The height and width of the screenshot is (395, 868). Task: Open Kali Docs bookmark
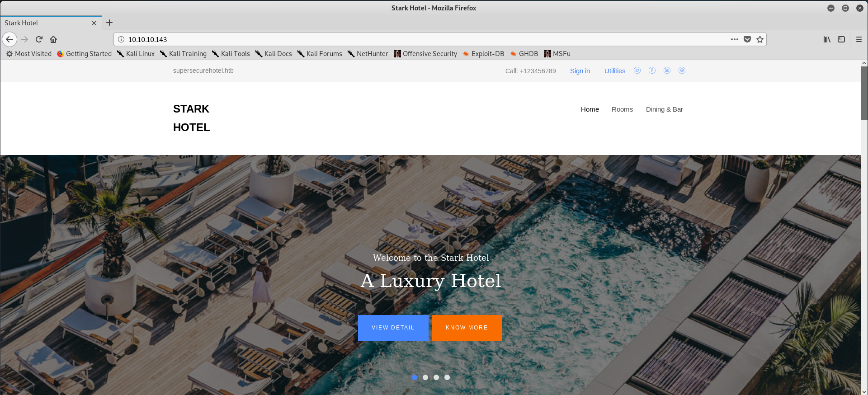click(x=274, y=54)
